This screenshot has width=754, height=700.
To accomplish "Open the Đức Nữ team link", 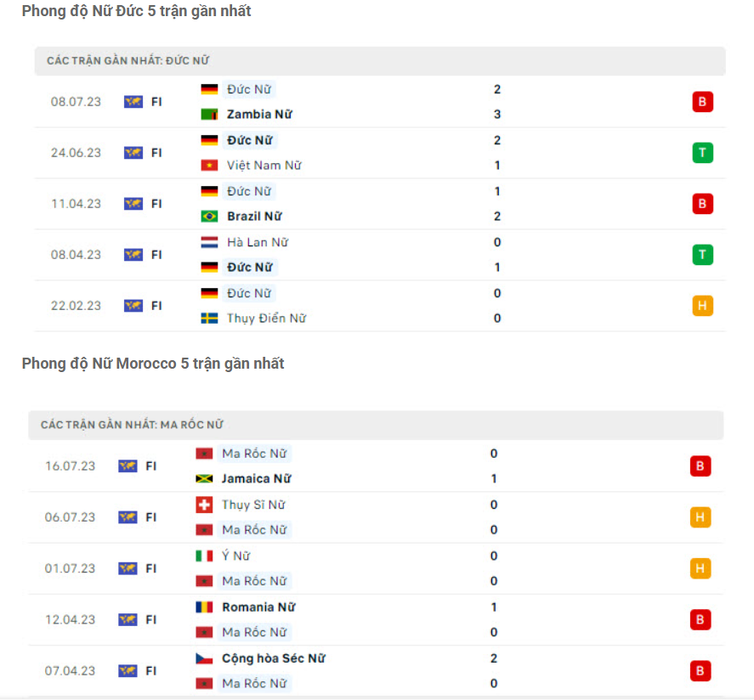I will pyautogui.click(x=249, y=88).
